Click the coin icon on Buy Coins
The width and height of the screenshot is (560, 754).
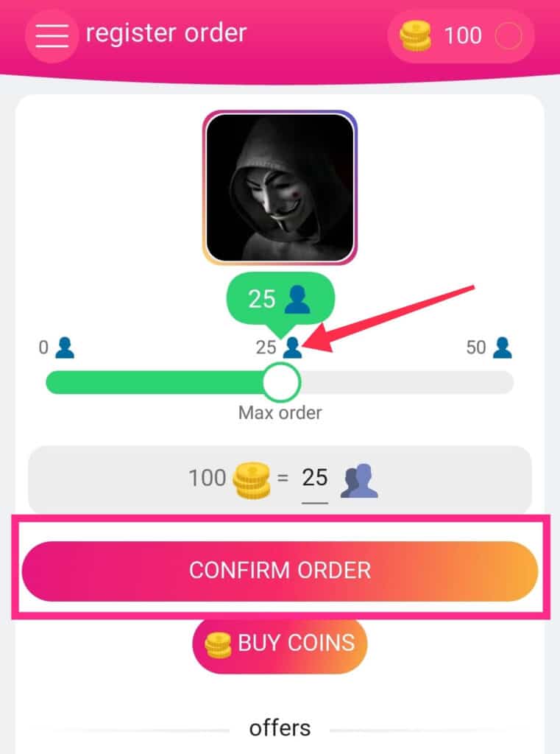point(218,644)
